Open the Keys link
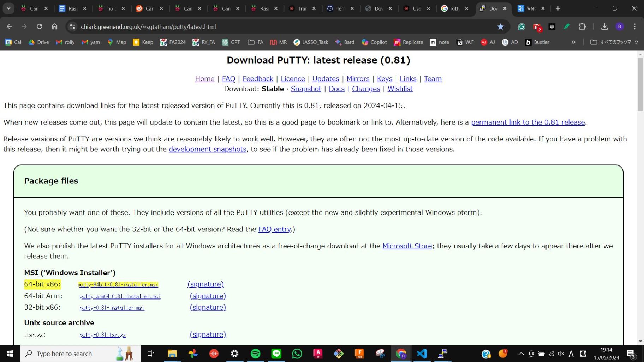 (384, 79)
